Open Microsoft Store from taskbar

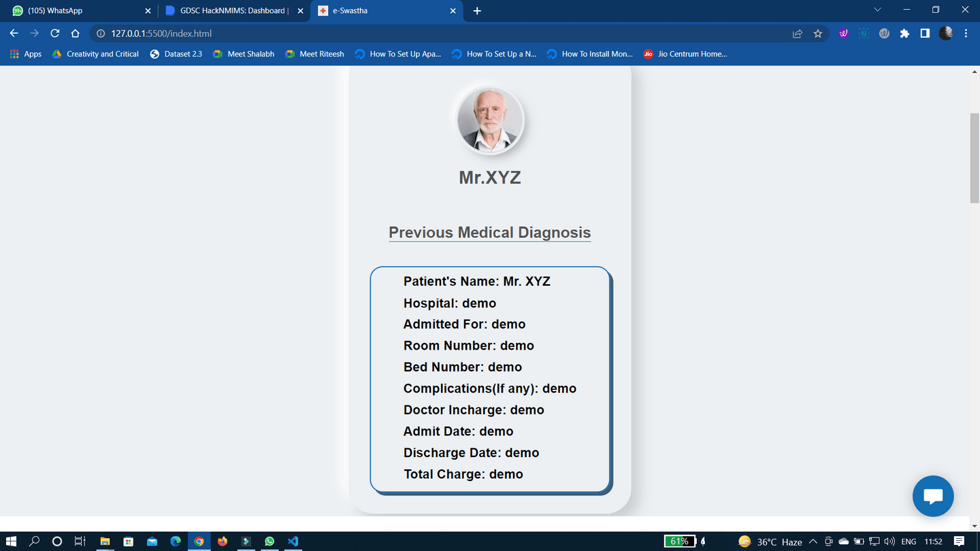[x=128, y=541]
